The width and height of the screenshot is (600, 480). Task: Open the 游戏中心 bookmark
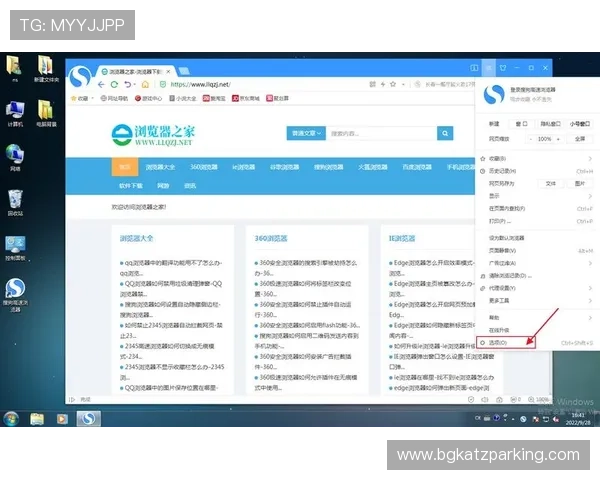[x=148, y=98]
